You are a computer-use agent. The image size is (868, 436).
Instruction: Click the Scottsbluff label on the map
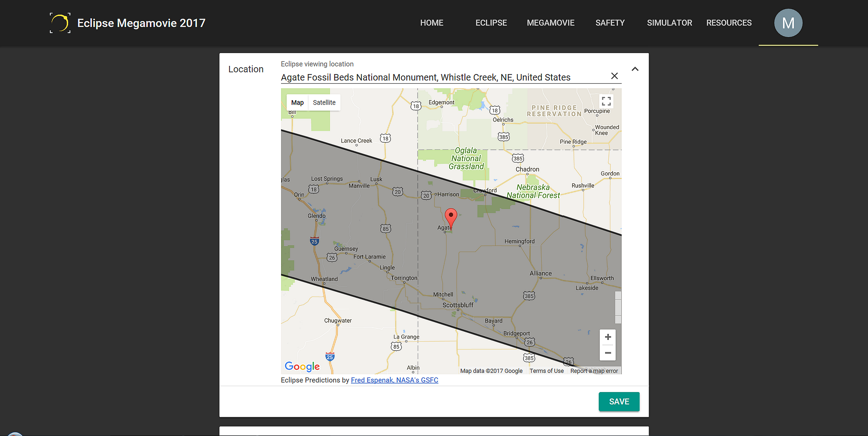pyautogui.click(x=458, y=305)
